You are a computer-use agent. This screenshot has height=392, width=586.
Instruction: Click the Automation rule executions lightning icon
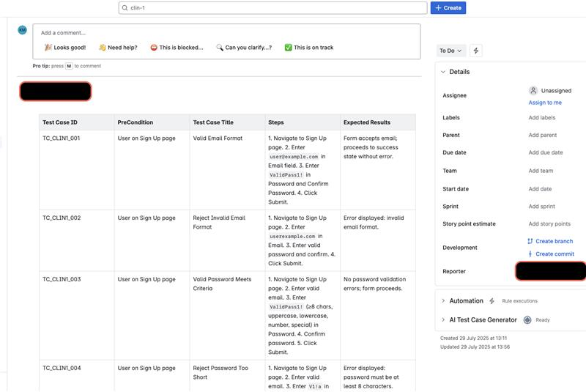(x=494, y=301)
